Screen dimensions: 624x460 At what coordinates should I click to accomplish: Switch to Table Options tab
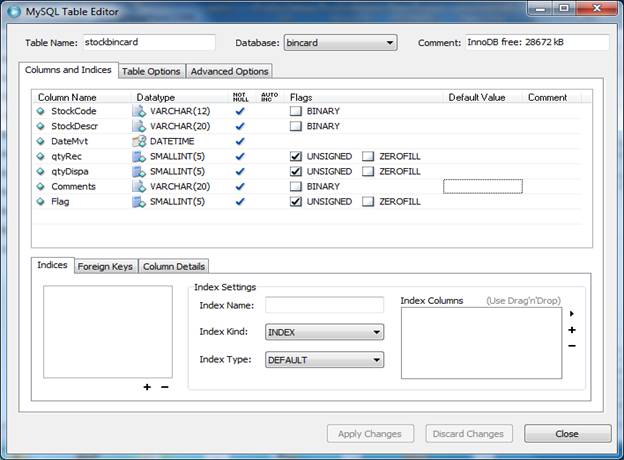[x=151, y=71]
